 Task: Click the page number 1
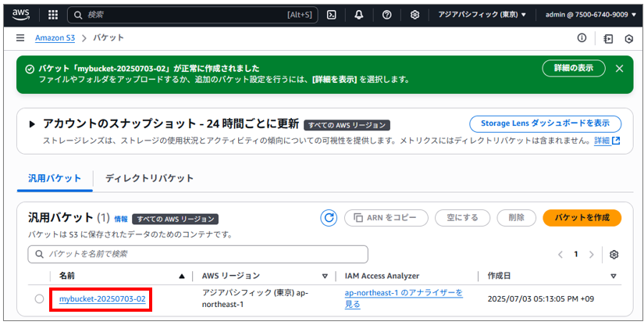pos(576,255)
